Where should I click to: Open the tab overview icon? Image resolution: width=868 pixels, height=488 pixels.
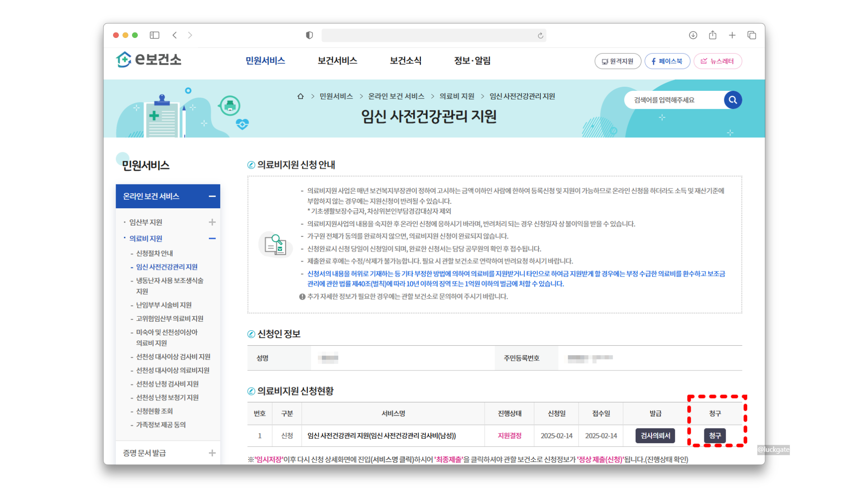751,35
